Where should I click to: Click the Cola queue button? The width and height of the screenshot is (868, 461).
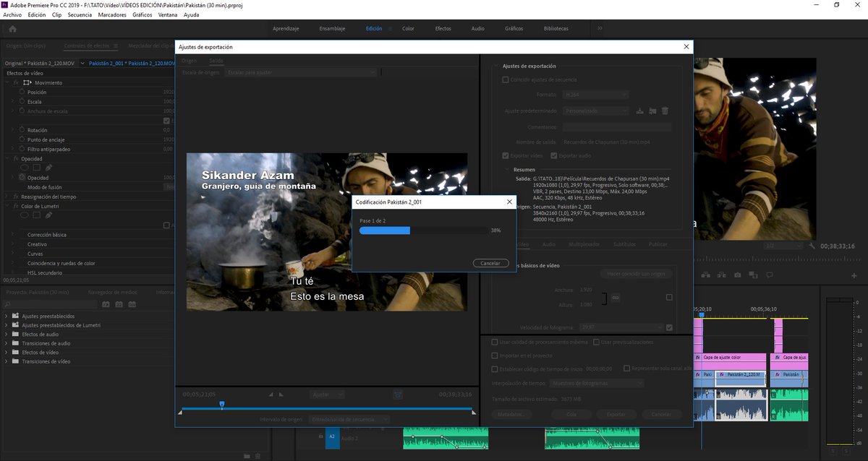(x=571, y=414)
